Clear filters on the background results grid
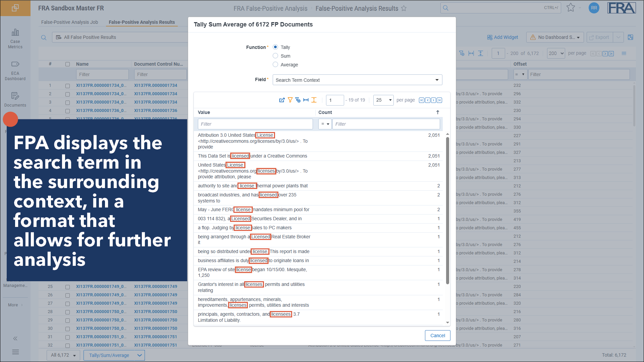Screen dimensions: 644x362 click(x=462, y=53)
